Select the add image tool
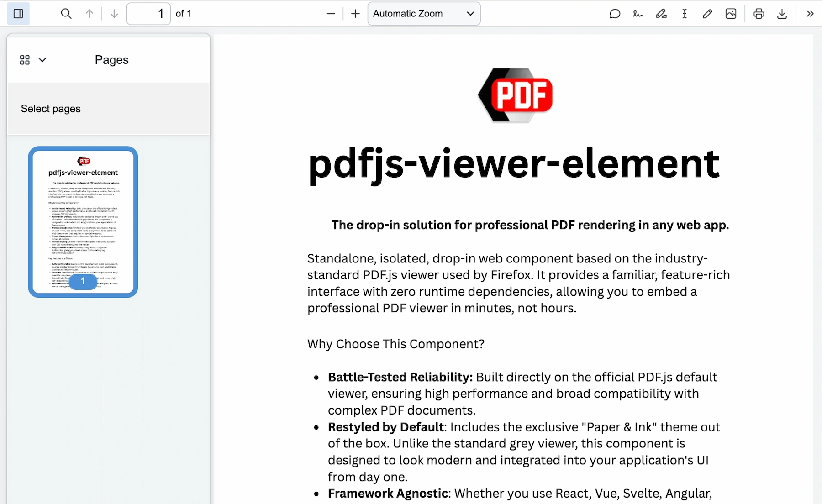Viewport: 822px width, 504px height. point(731,14)
